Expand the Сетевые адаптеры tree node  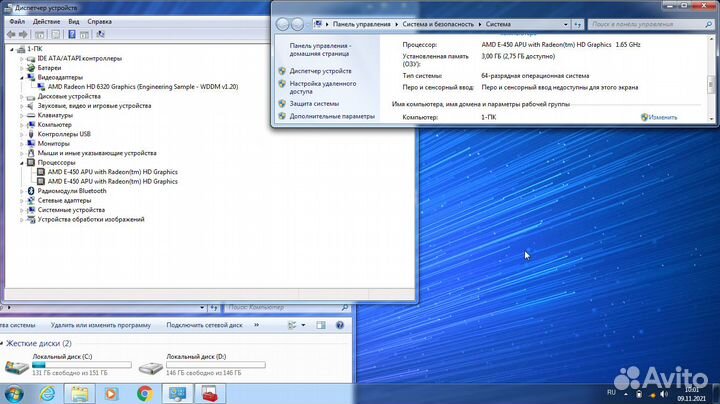pos(21,200)
